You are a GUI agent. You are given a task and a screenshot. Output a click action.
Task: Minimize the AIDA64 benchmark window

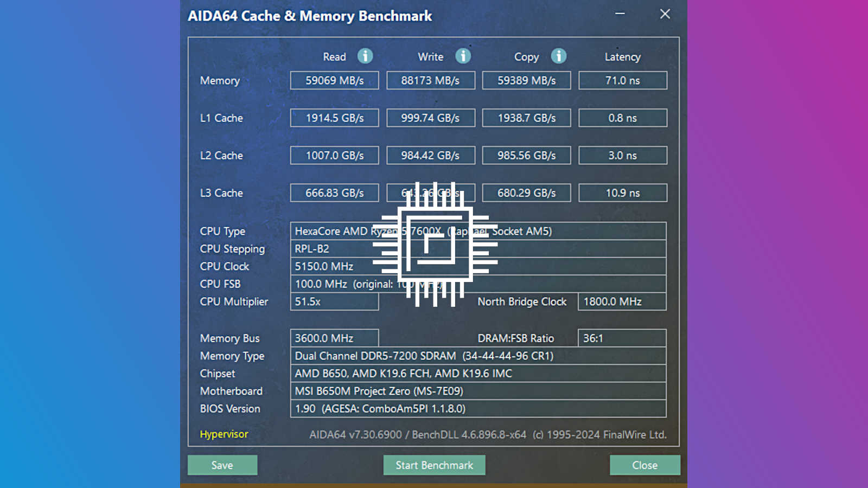[619, 14]
